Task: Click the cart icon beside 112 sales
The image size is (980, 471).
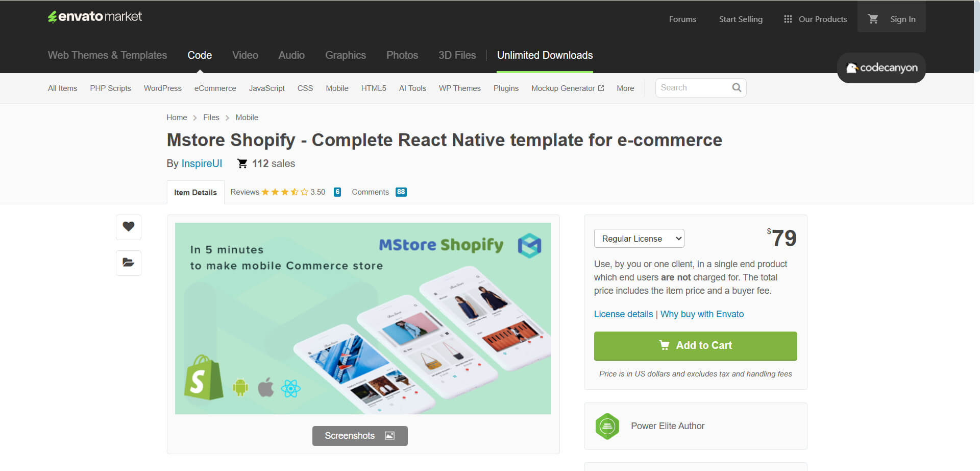Action: click(242, 163)
